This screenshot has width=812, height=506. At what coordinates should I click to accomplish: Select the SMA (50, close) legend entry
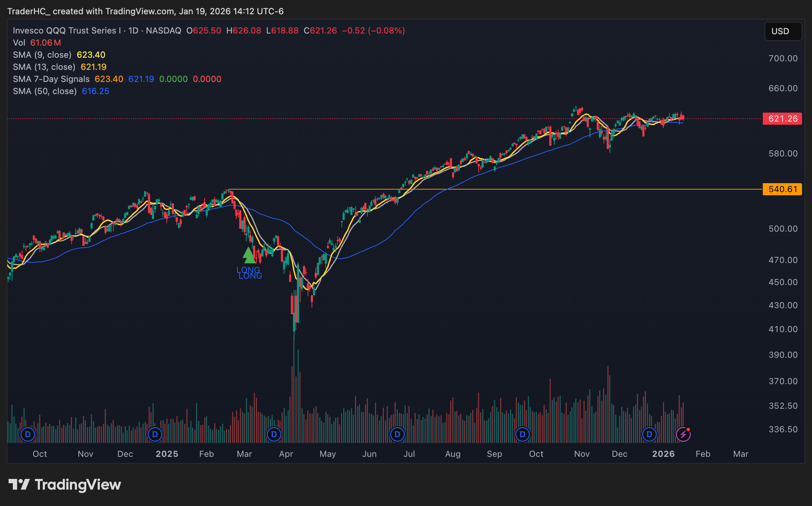pyautogui.click(x=45, y=91)
